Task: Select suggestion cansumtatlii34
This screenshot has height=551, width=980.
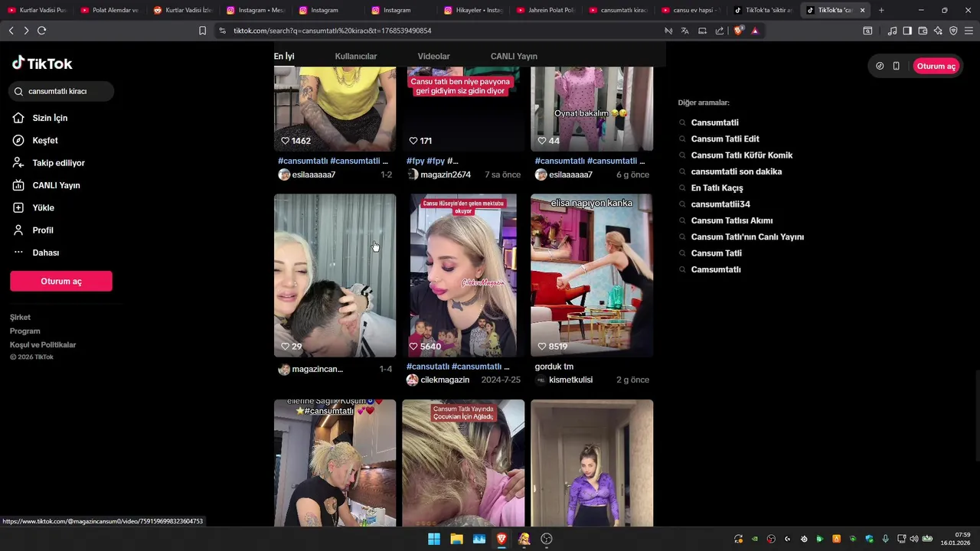Action: pos(720,204)
